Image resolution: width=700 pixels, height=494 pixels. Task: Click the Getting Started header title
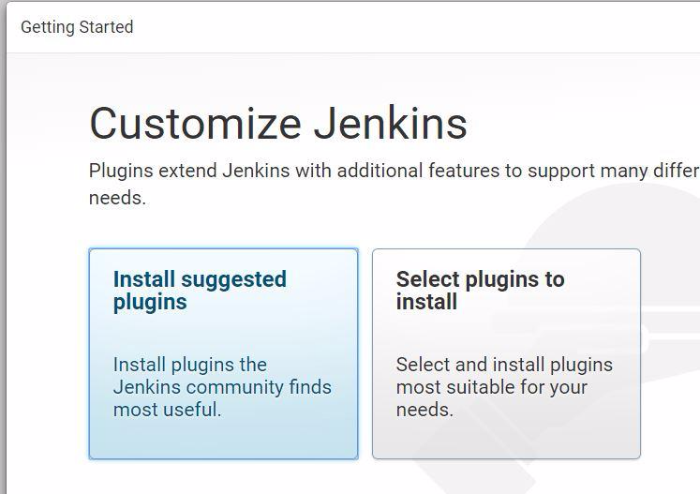pos(77,27)
